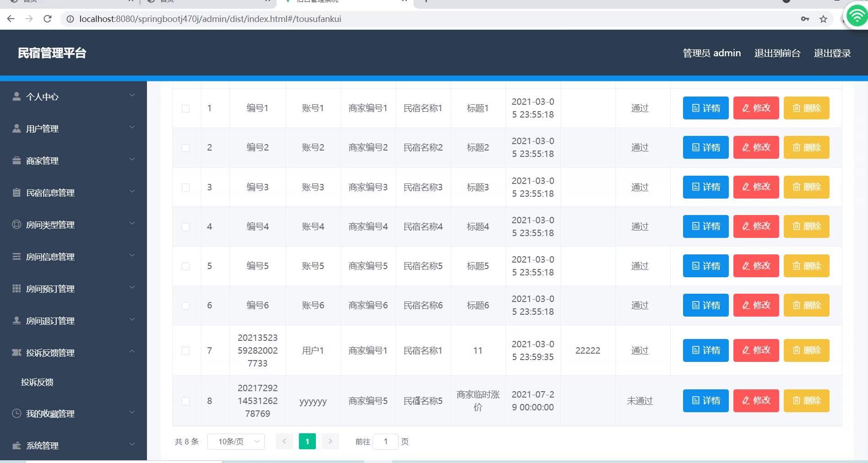Open the 投诉反馈 submenu item

pos(37,382)
